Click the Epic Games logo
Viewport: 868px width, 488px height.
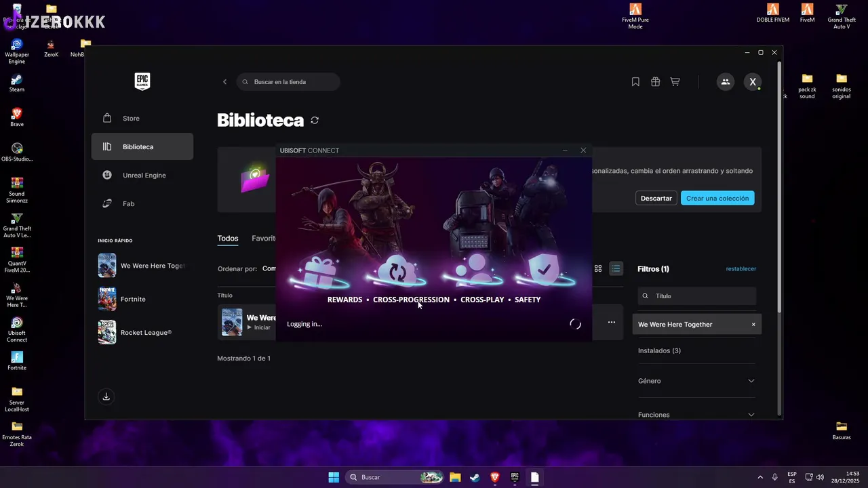142,81
